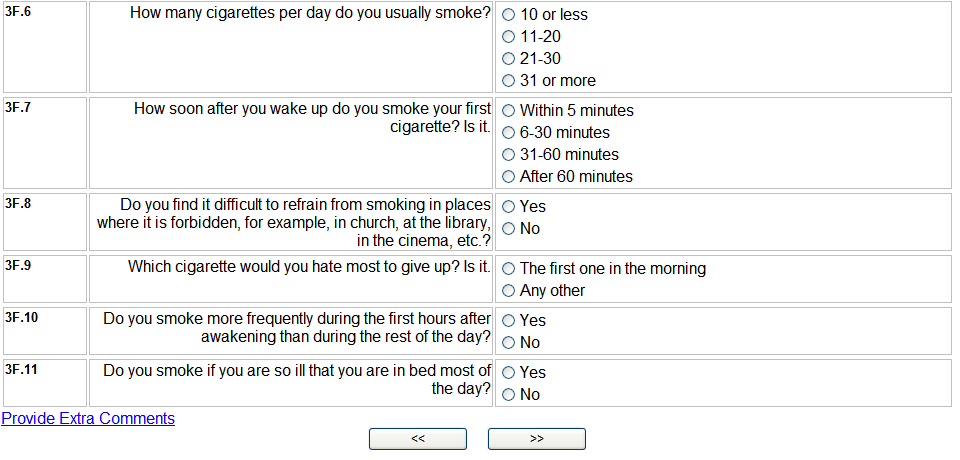Pick '21-30' cigarettes per day

click(x=508, y=59)
